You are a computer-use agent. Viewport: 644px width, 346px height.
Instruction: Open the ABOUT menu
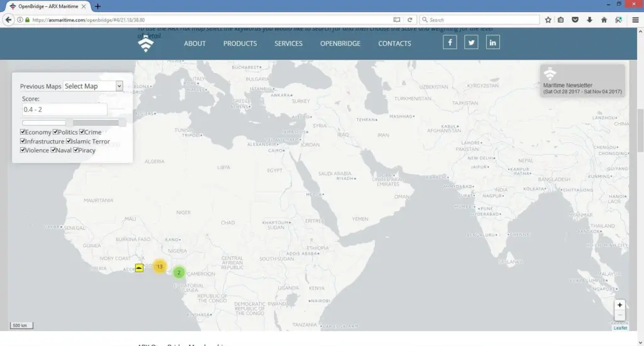195,43
